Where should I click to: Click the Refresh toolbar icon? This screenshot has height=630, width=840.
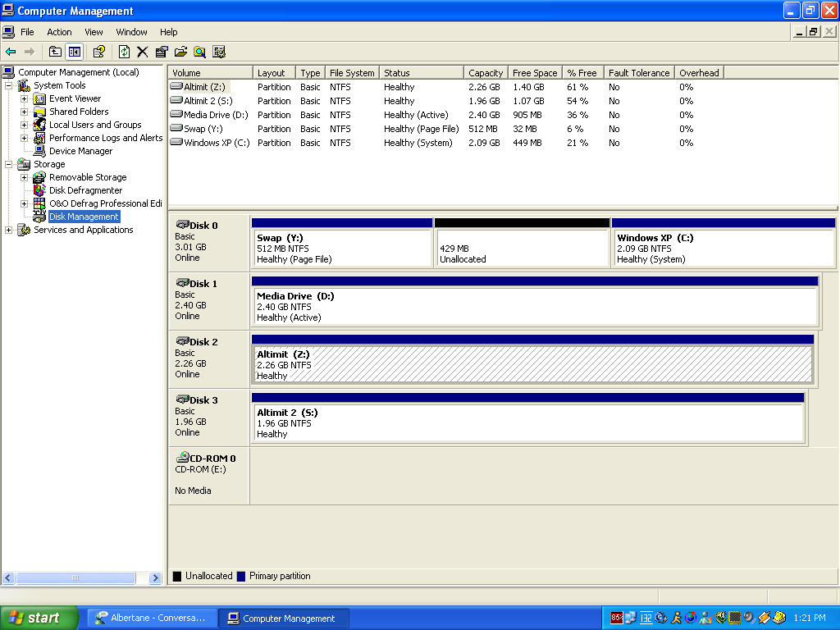coord(124,52)
